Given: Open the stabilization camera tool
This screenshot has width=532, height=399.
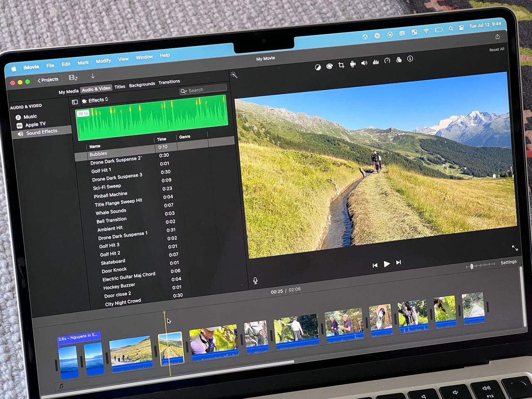Looking at the screenshot, I should tap(353, 64).
